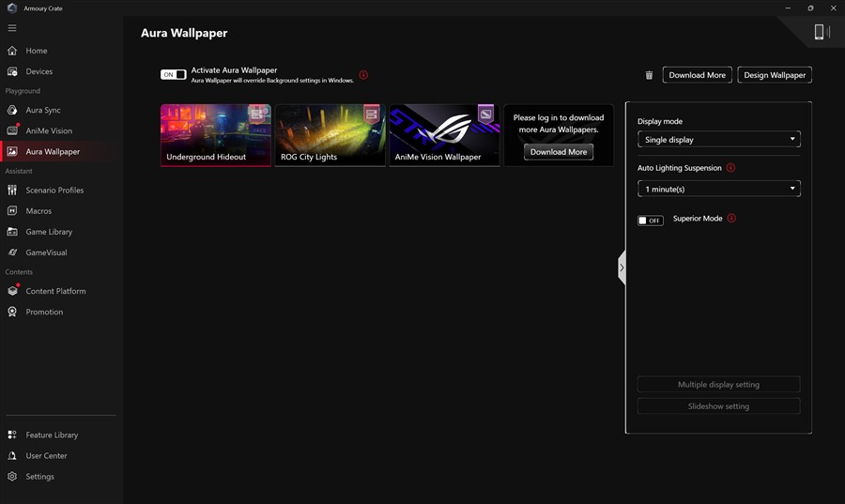The width and height of the screenshot is (845, 504).
Task: Open the Game Library menu item
Action: pyautogui.click(x=49, y=232)
